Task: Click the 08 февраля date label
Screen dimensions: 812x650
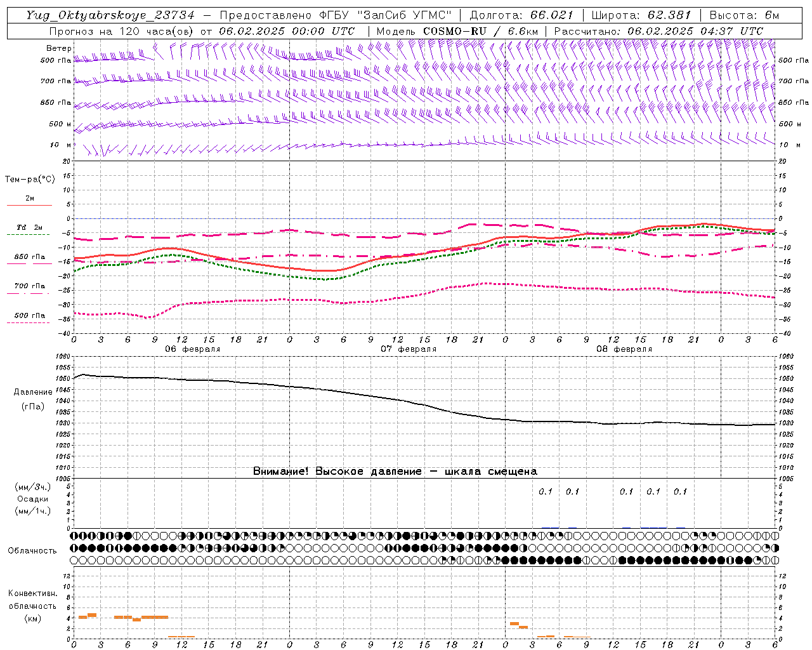Action: click(624, 349)
